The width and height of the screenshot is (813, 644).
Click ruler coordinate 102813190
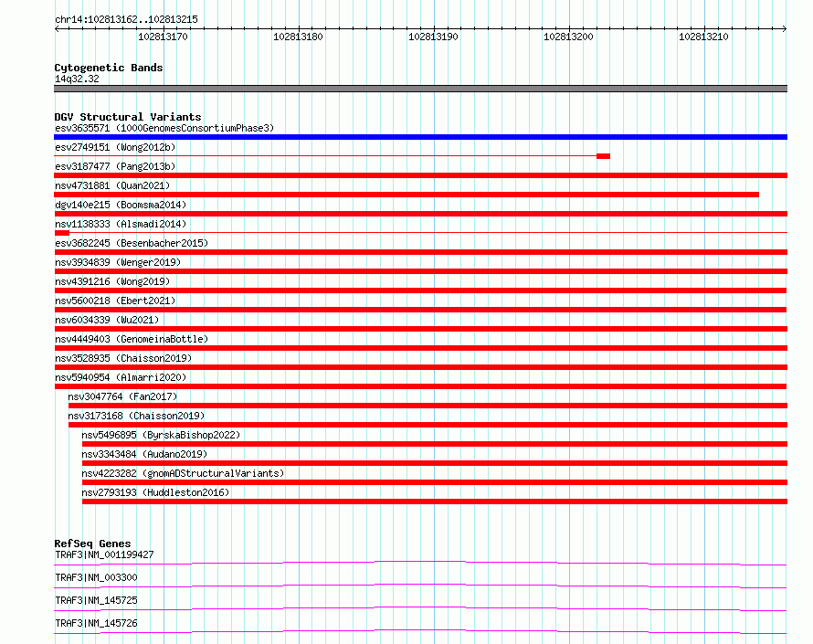pos(434,37)
